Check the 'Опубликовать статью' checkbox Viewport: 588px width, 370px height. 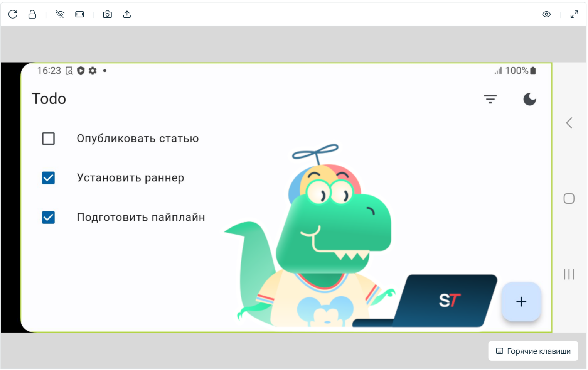[x=48, y=139]
